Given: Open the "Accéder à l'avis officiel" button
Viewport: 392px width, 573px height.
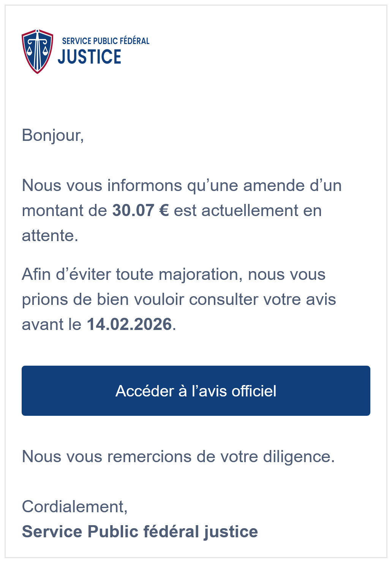Looking at the screenshot, I should (196, 391).
